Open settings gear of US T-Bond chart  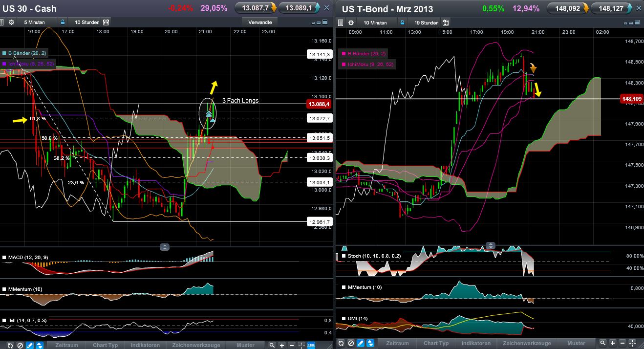[351, 22]
